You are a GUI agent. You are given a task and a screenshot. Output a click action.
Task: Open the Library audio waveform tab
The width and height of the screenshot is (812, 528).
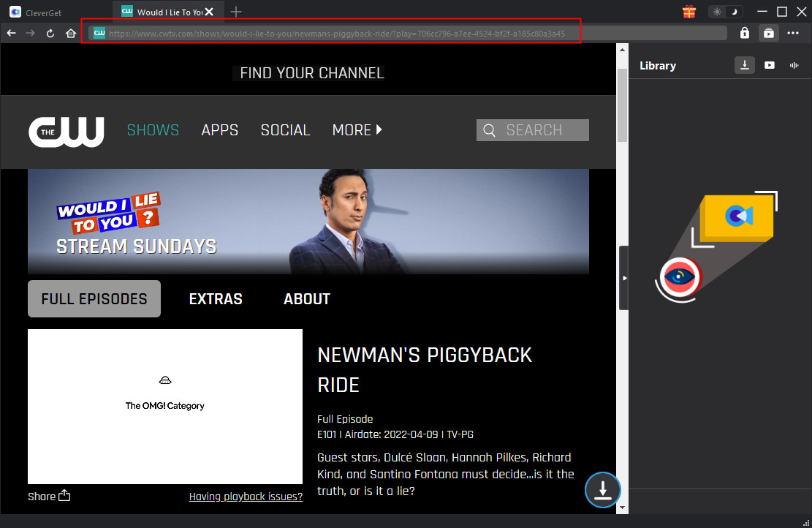pos(794,65)
